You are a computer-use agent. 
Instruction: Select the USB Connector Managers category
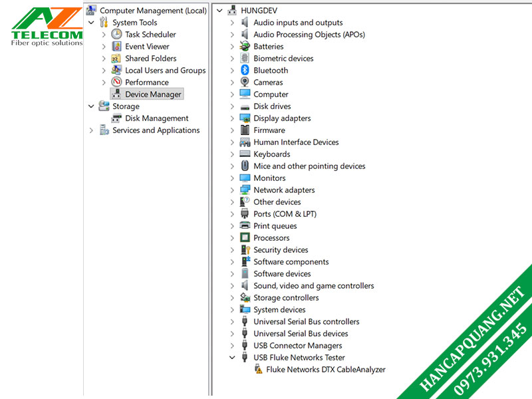tap(297, 345)
